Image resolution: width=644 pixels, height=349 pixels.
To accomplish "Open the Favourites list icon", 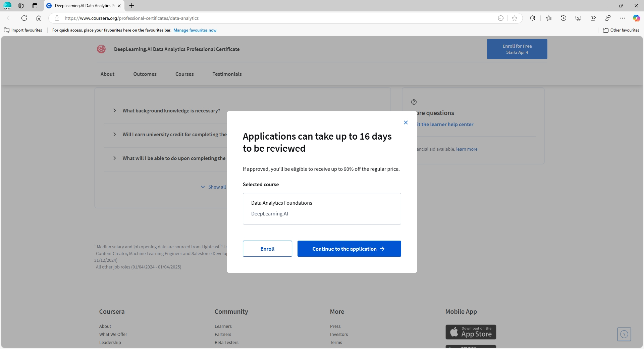I will pos(548,18).
